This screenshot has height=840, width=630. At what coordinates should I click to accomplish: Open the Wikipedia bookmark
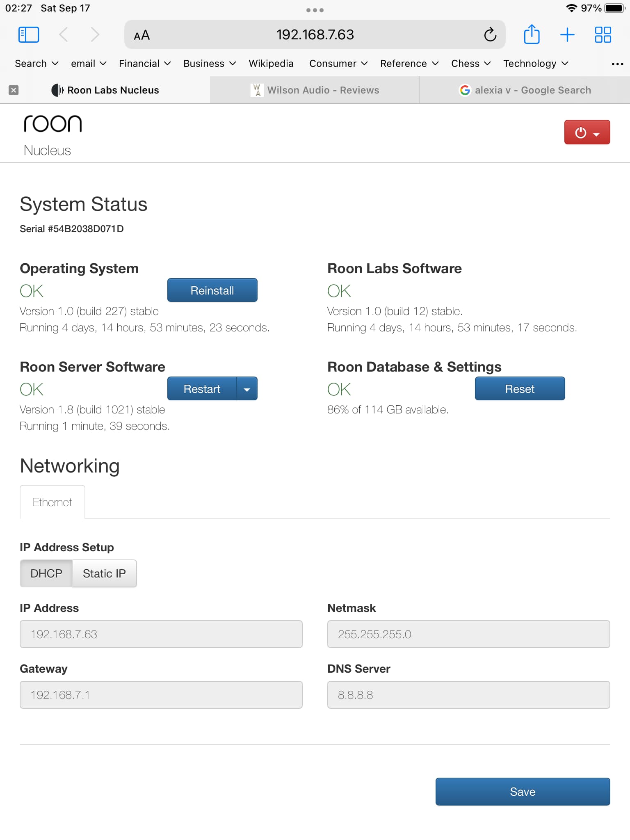[x=271, y=64]
